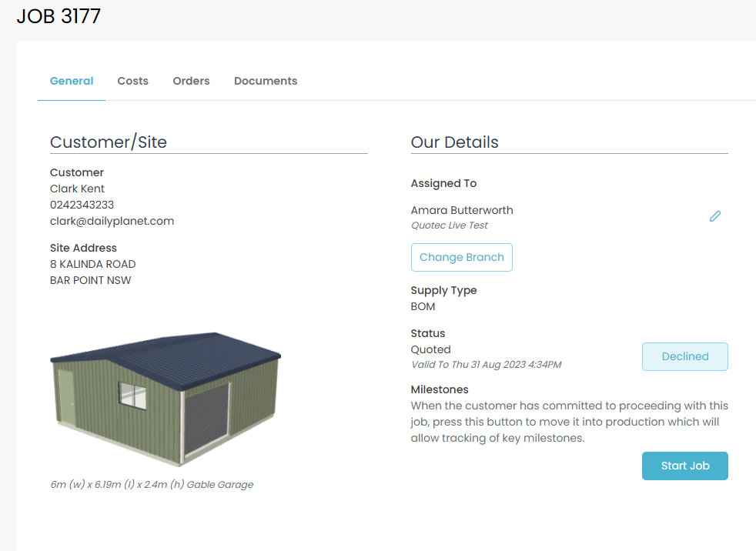Click the Declined button

[x=684, y=356]
